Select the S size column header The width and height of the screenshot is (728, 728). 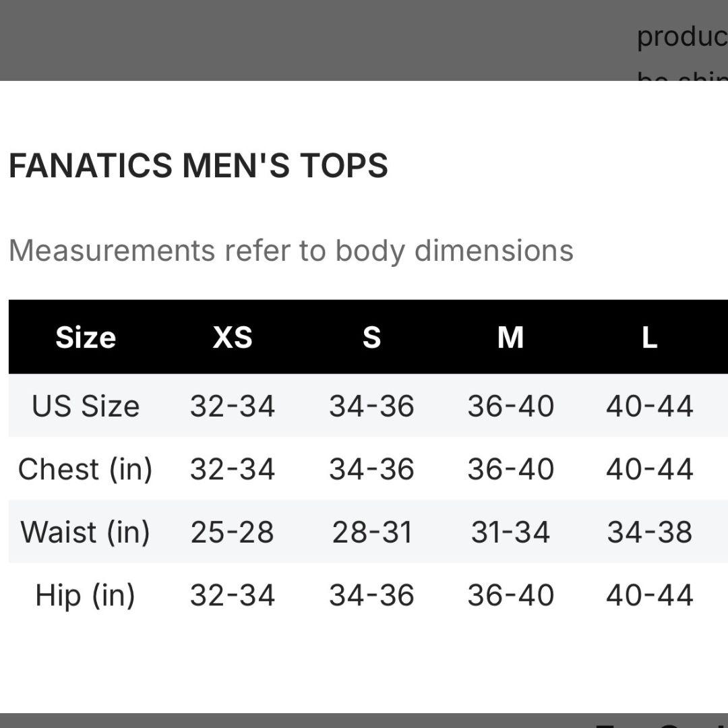(x=371, y=337)
